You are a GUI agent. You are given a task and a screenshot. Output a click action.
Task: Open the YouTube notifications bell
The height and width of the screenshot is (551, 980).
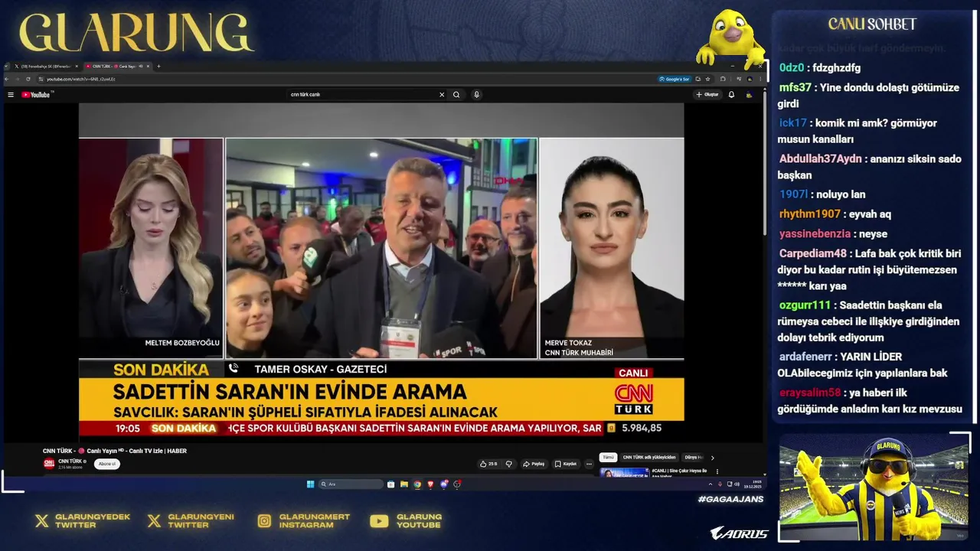click(x=731, y=95)
